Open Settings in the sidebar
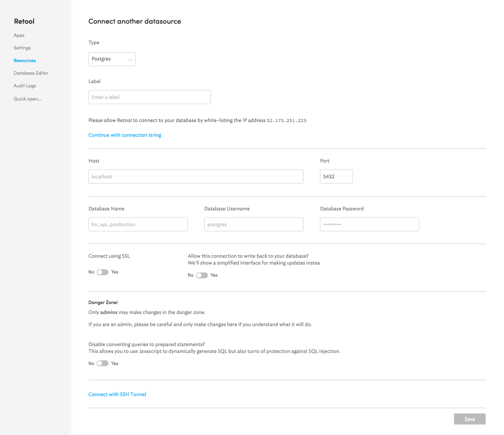Image resolution: width=504 pixels, height=435 pixels. tap(22, 48)
